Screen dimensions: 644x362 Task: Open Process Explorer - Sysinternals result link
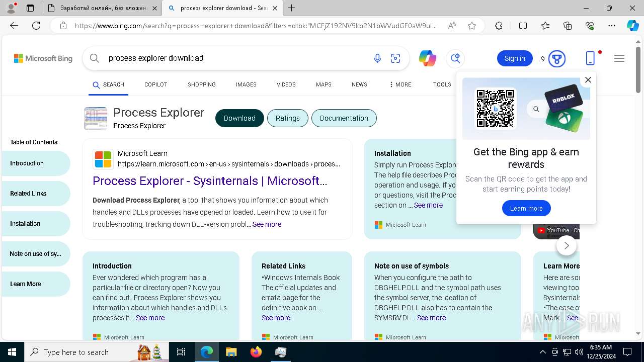(210, 181)
